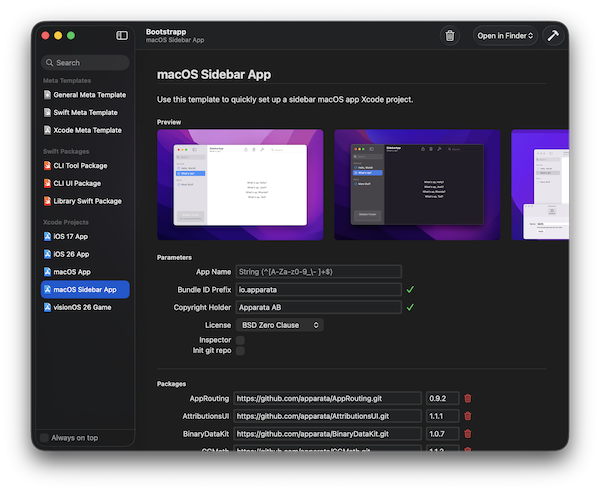Click the sidebar Search field
The height and width of the screenshot is (492, 600).
[87, 62]
